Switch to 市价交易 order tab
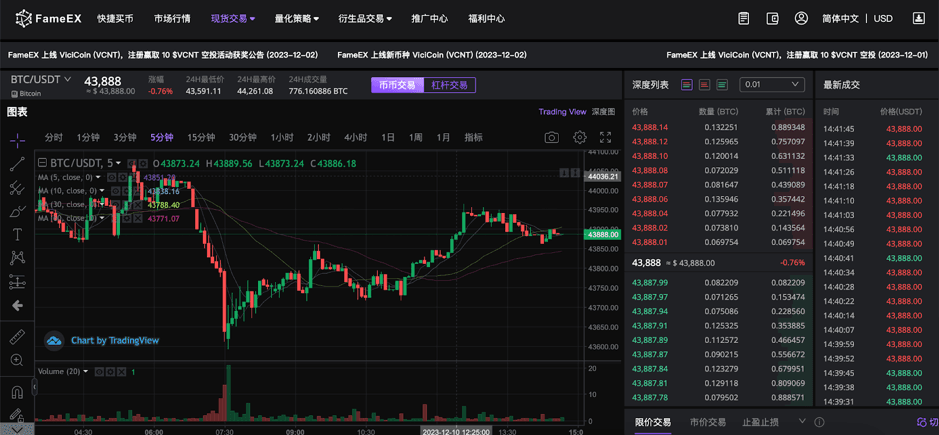Viewport: 939px width, 435px height. [x=708, y=422]
